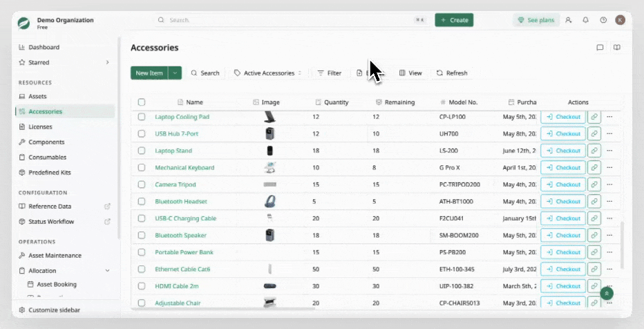The image size is (644, 329).
Task: Open more actions for Ethernet Cable Cat6
Action: pyautogui.click(x=609, y=269)
